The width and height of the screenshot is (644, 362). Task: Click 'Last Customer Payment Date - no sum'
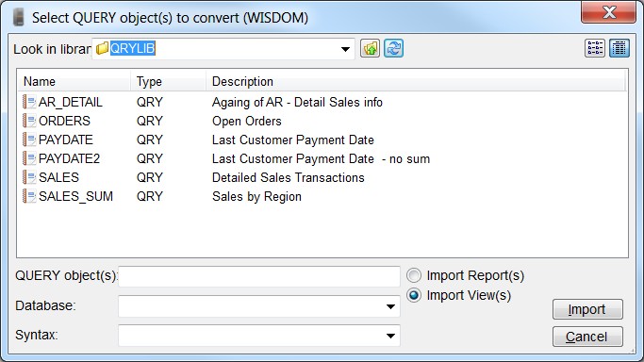click(x=321, y=158)
